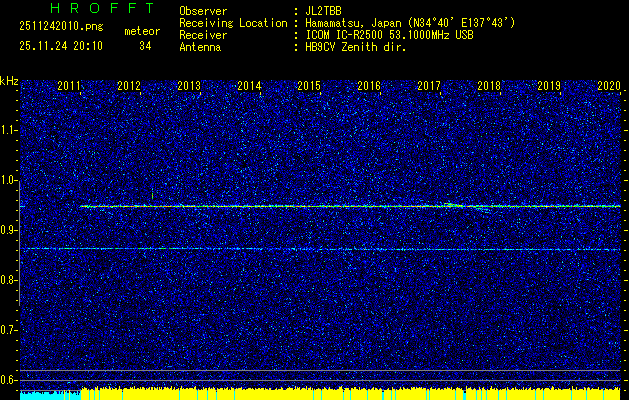Select the 2020 time axis label
Viewport: 629px width, 400px height.
(609, 87)
